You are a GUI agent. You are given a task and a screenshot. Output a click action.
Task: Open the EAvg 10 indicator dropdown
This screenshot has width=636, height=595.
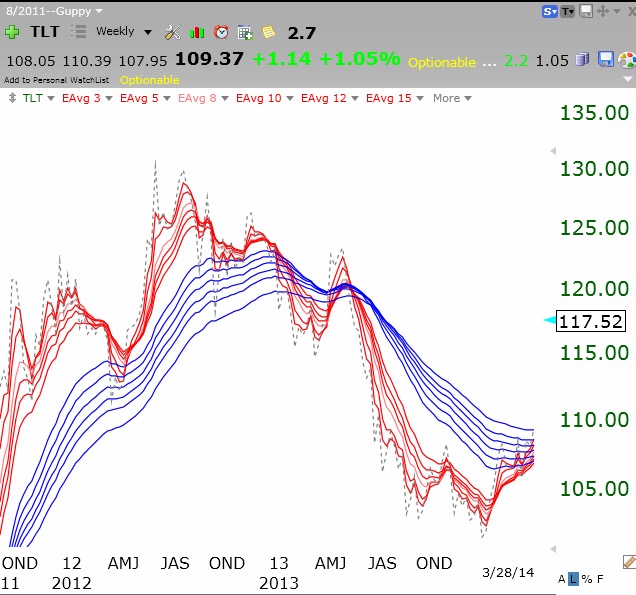click(x=290, y=98)
